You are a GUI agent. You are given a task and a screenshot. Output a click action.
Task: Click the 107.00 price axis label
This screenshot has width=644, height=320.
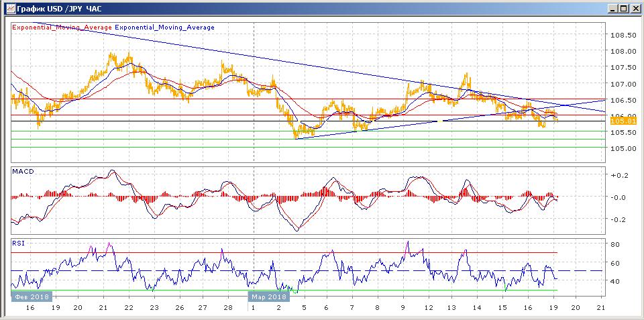[x=624, y=84]
